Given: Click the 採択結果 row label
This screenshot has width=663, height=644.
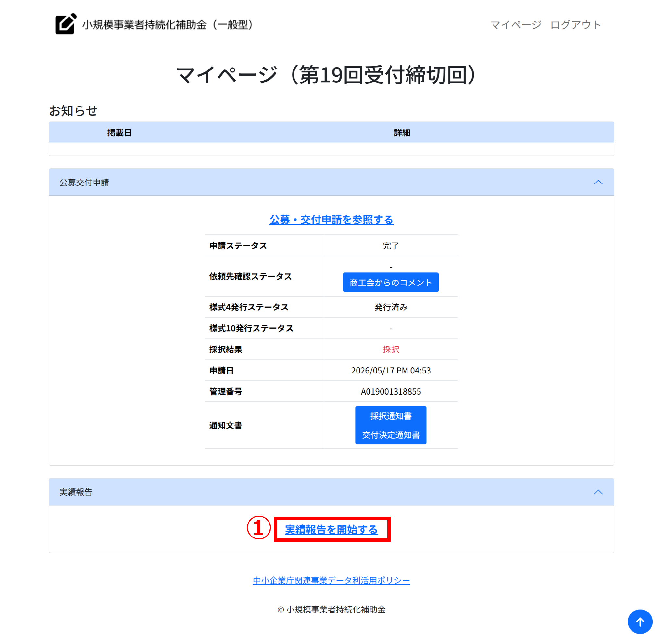Looking at the screenshot, I should pyautogui.click(x=226, y=349).
